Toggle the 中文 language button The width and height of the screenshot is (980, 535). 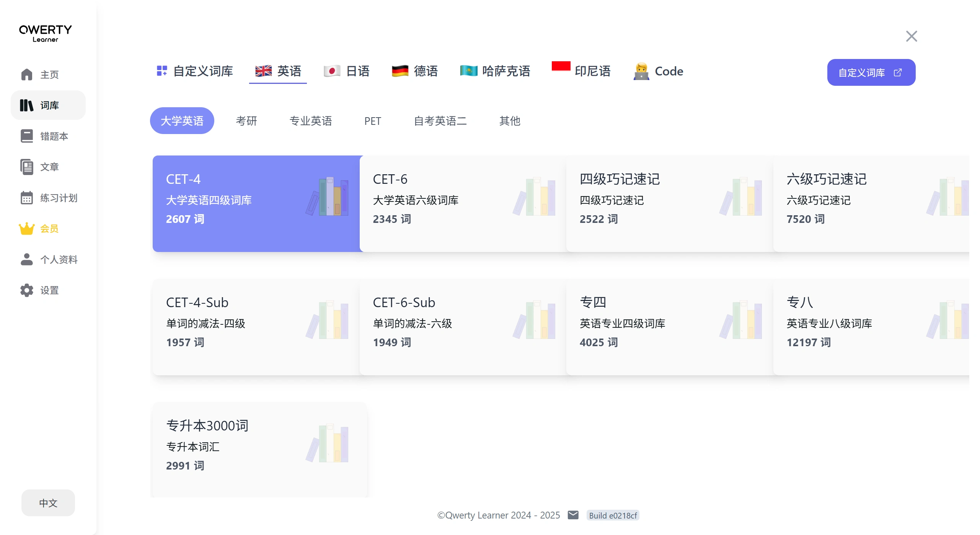48,503
